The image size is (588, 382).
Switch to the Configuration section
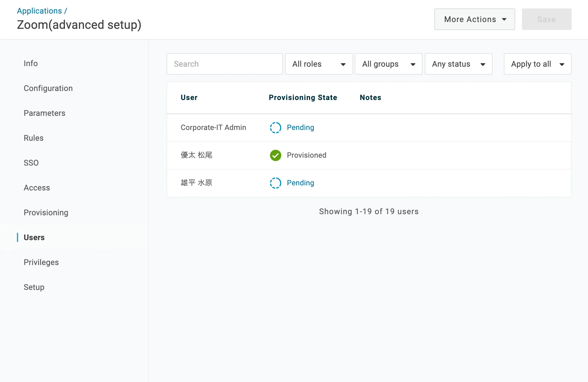point(48,88)
